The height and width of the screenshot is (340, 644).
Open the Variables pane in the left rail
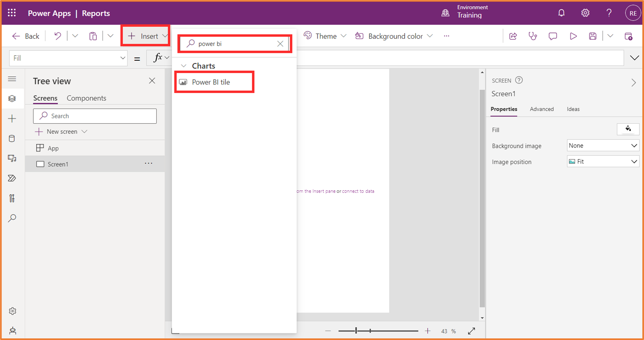point(12,198)
